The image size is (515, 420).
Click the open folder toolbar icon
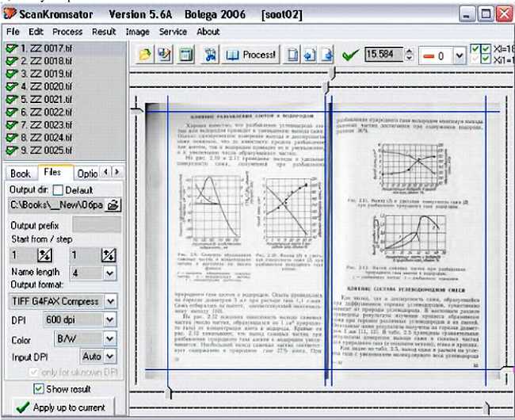click(x=146, y=55)
